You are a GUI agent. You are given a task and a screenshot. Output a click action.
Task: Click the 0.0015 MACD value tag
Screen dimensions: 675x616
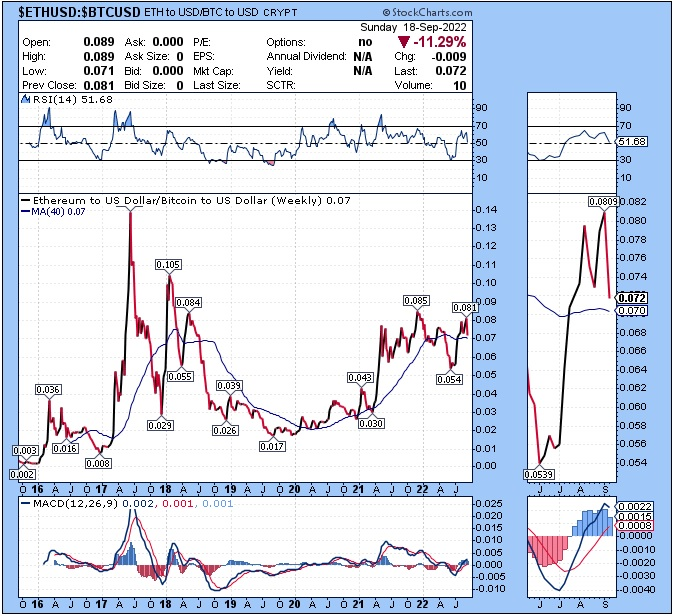(635, 517)
